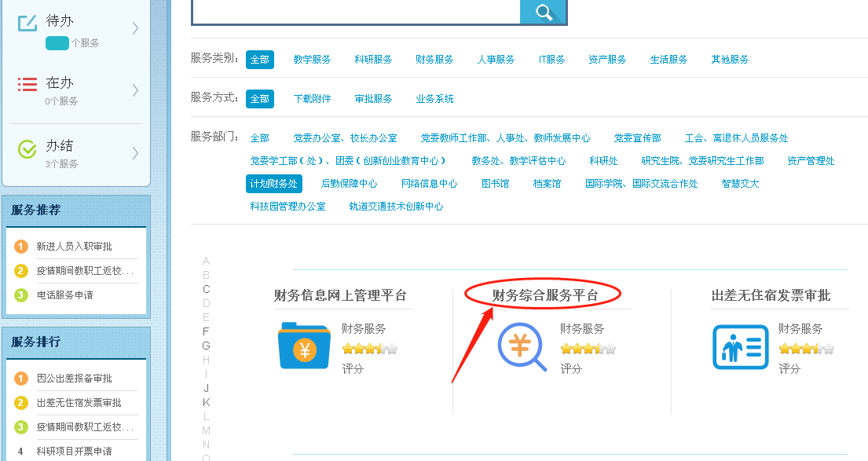Choose department 研究生院、党委研究生工作部

tap(702, 160)
